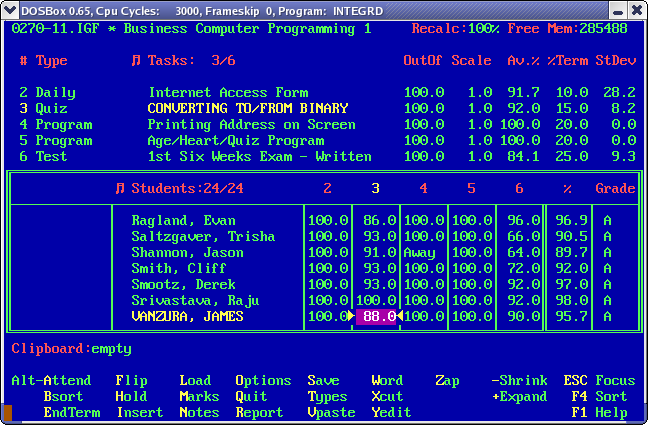
Task: Click the '%Term' column header
Action: (567, 61)
